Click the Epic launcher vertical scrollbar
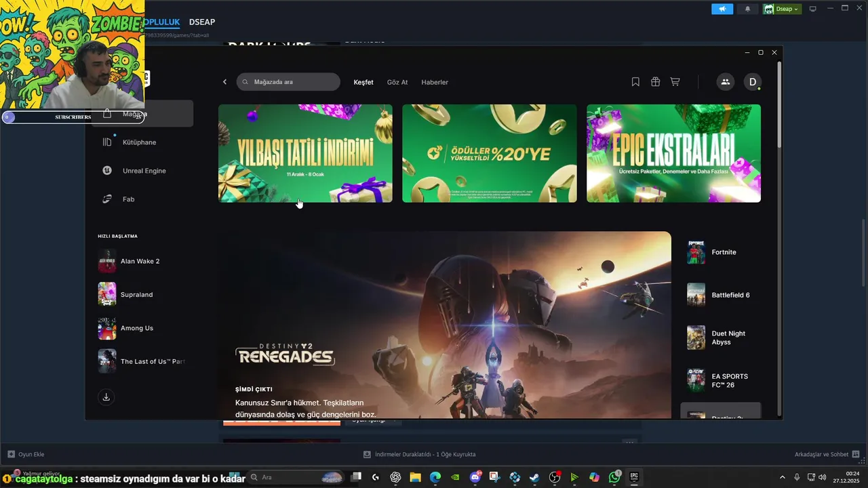868x488 pixels. pyautogui.click(x=779, y=105)
